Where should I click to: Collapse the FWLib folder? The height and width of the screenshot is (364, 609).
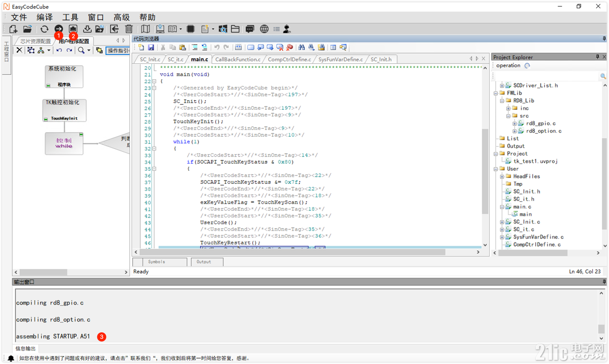point(496,93)
